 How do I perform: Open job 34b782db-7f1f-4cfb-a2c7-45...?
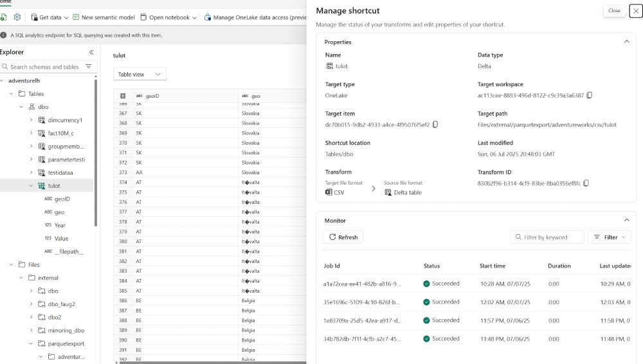click(362, 339)
